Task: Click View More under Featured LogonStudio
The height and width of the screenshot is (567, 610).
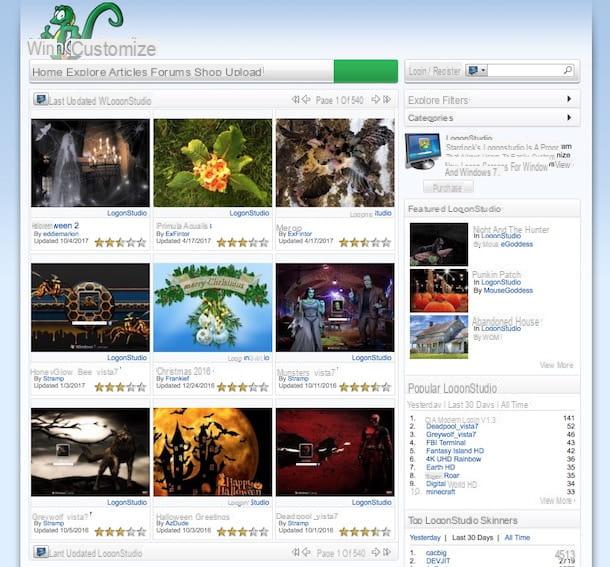Action: (x=556, y=365)
